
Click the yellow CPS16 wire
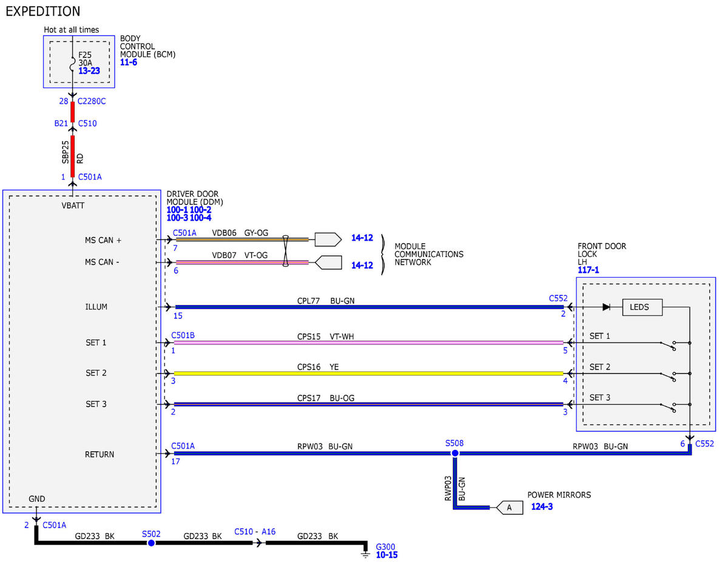[x=369, y=373]
